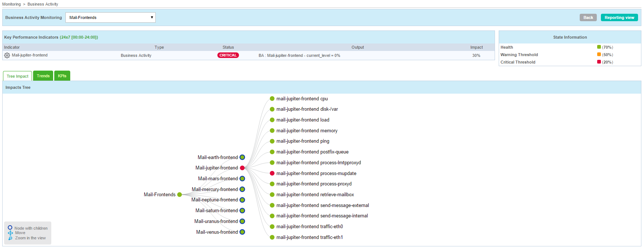
Task: Open the Mail-Frontends business activity dropdown
Action: (x=110, y=17)
